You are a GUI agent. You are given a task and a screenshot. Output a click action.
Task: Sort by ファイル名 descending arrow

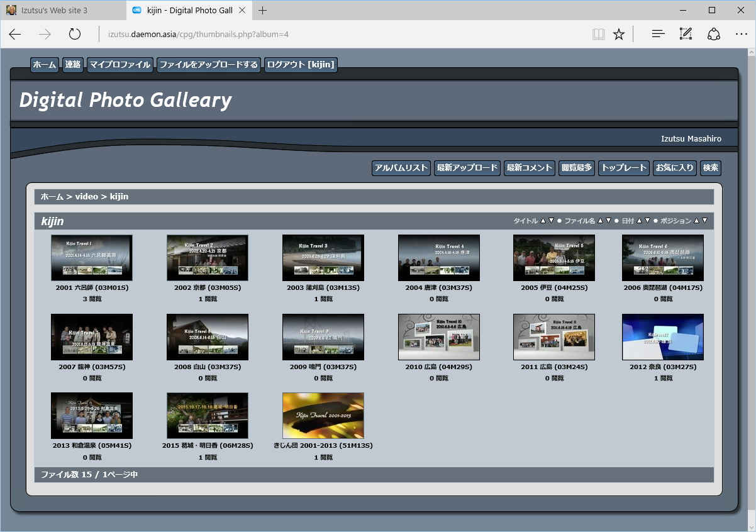[x=608, y=221]
